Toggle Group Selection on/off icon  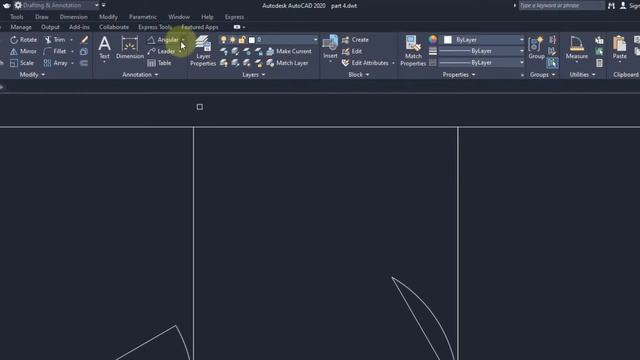coord(552,63)
